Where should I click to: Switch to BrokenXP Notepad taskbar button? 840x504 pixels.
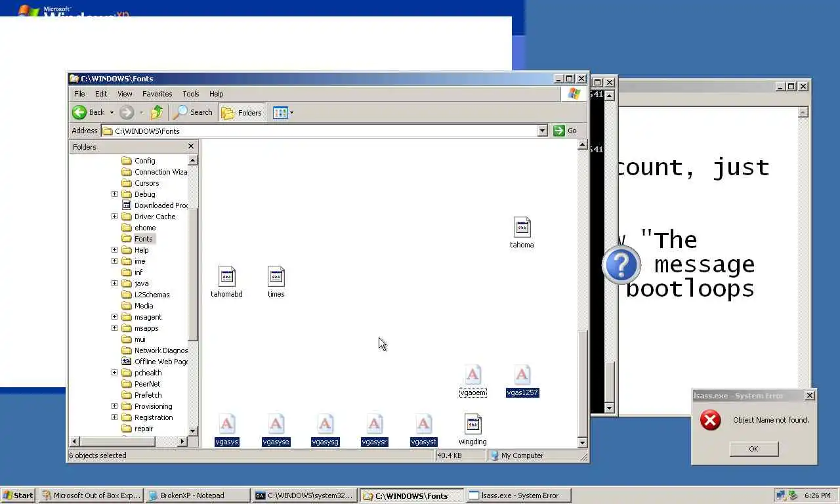(x=198, y=495)
